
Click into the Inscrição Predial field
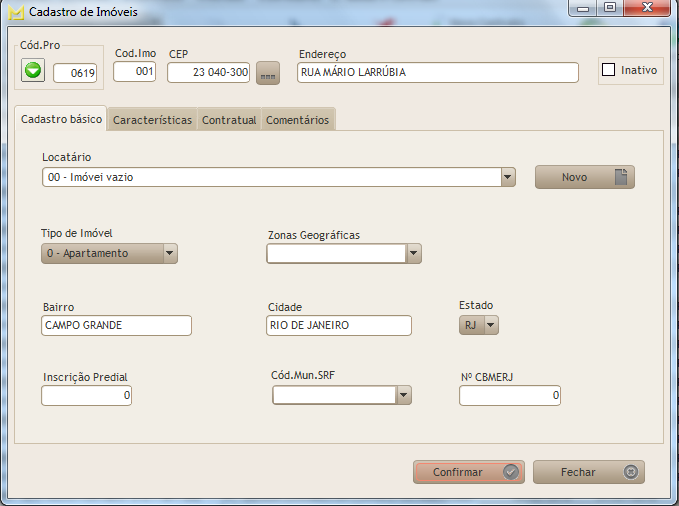pos(86,396)
